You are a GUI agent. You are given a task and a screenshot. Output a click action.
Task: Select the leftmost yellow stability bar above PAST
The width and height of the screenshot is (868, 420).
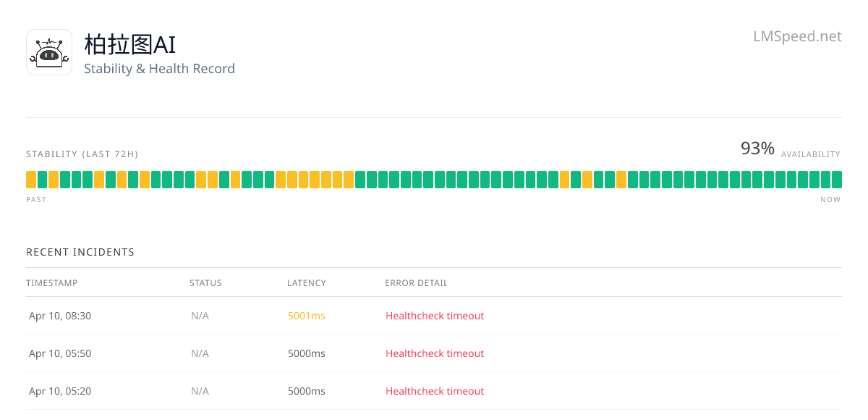[x=31, y=180]
